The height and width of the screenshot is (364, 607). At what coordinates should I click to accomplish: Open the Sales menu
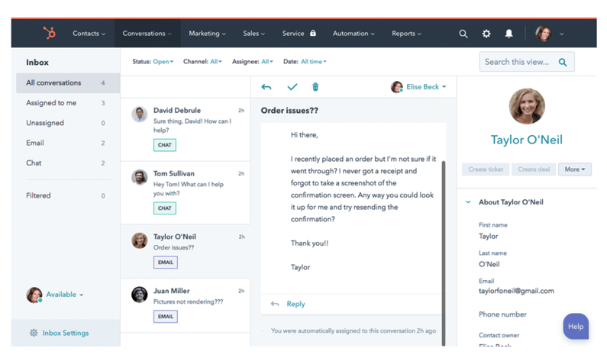pyautogui.click(x=254, y=34)
